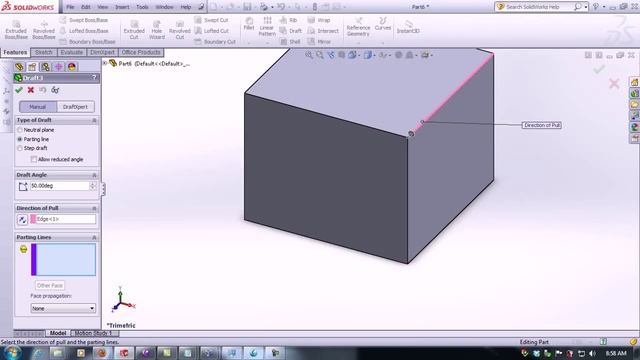Open the File menu

coord(70,7)
